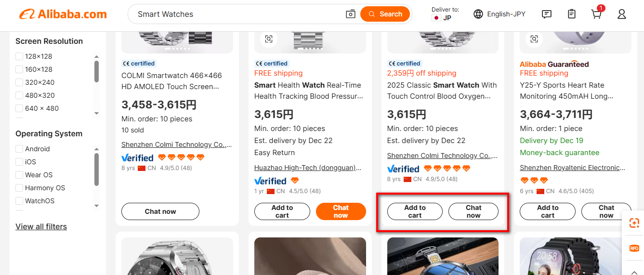Open View all filters link
Viewport: 644px width, 275px height.
(x=41, y=226)
